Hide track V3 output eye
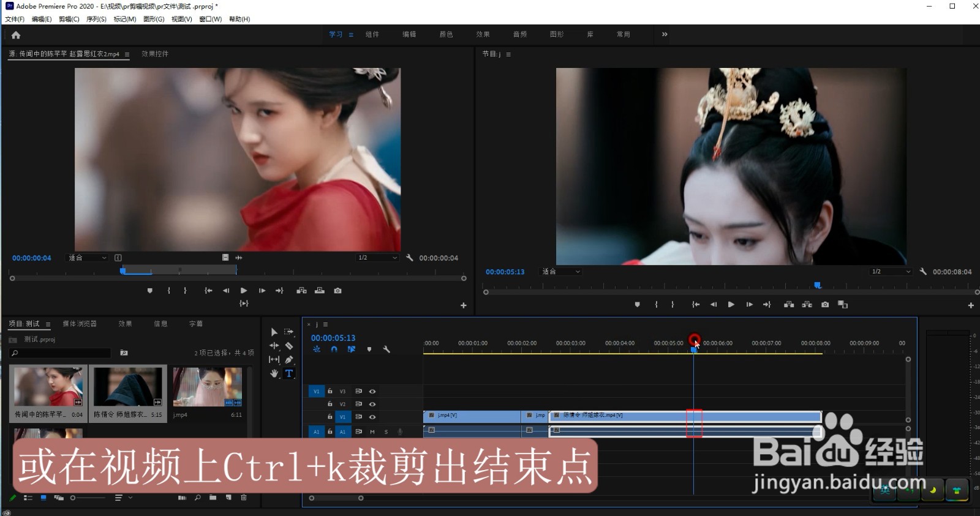Image resolution: width=980 pixels, height=516 pixels. point(372,391)
